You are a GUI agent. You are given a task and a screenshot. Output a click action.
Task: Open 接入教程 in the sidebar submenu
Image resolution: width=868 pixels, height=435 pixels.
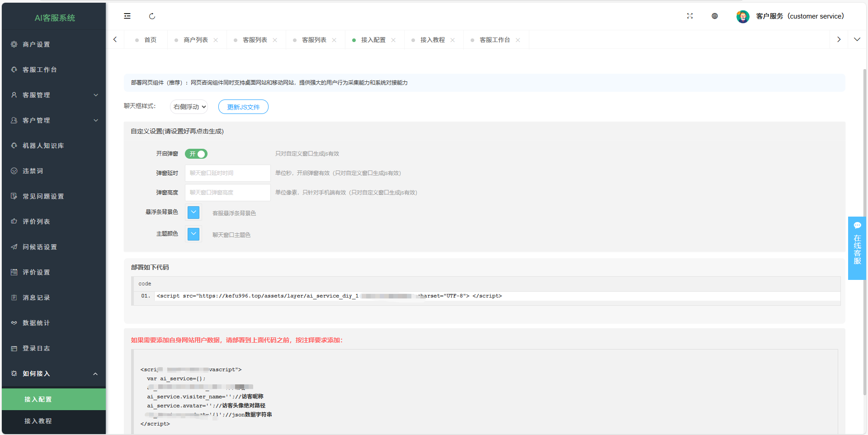(38, 421)
